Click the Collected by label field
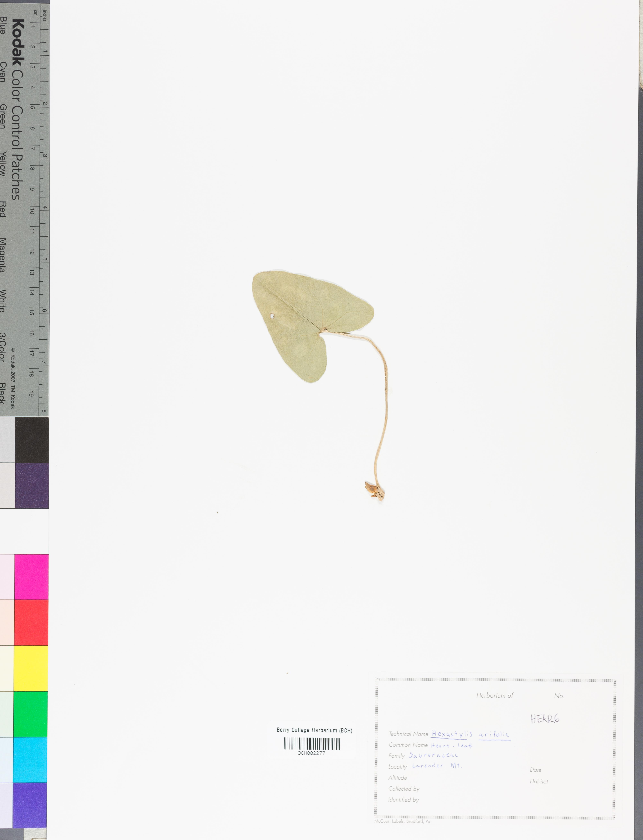The height and width of the screenshot is (840, 643). point(404,789)
